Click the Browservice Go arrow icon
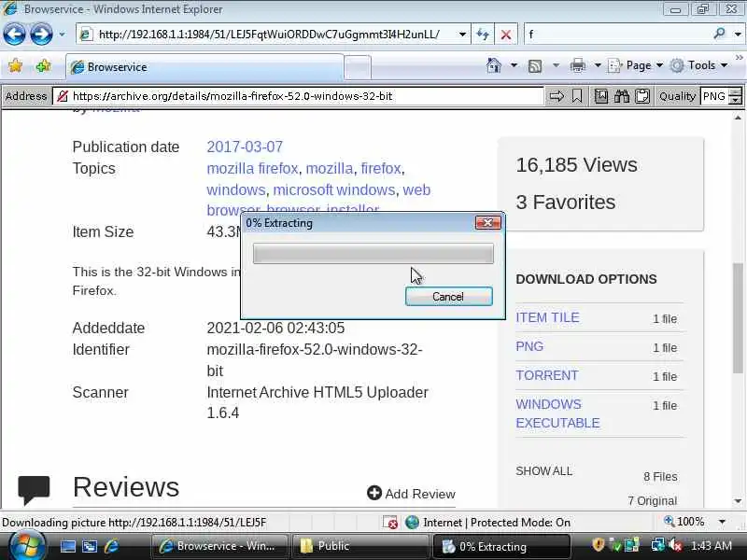Viewport: 747px width, 560px height. [x=557, y=96]
